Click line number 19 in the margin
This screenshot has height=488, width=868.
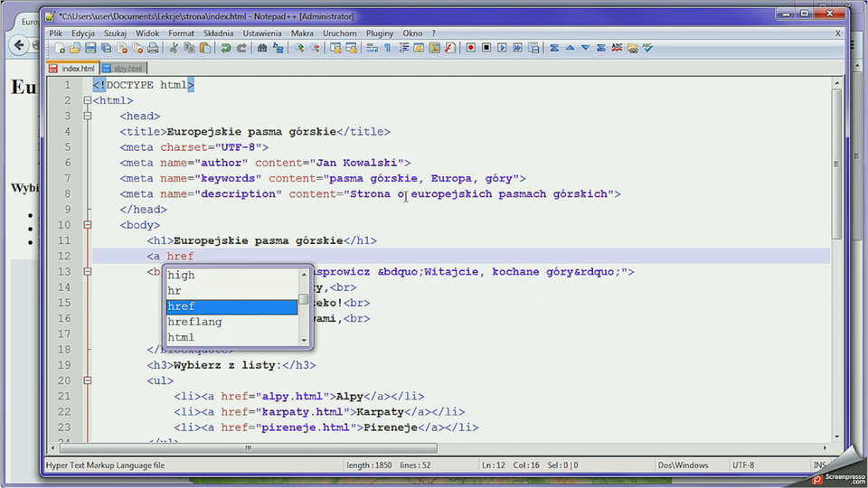[x=64, y=365]
